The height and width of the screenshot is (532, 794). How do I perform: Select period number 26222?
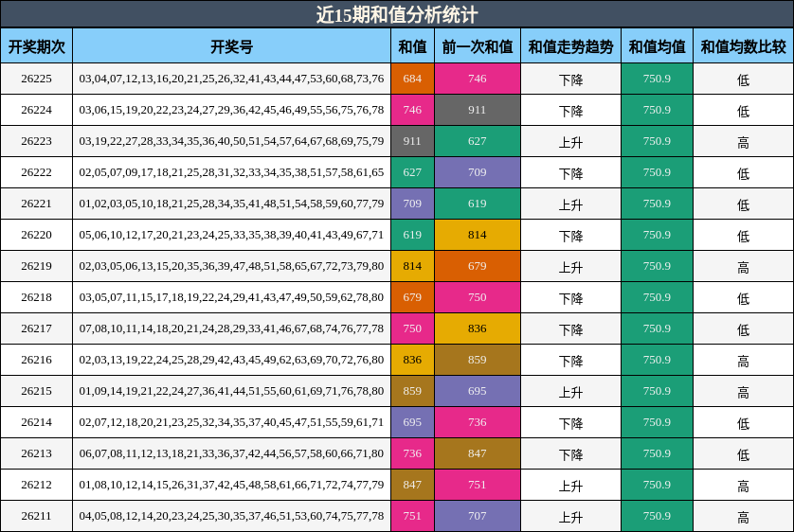tap(36, 172)
